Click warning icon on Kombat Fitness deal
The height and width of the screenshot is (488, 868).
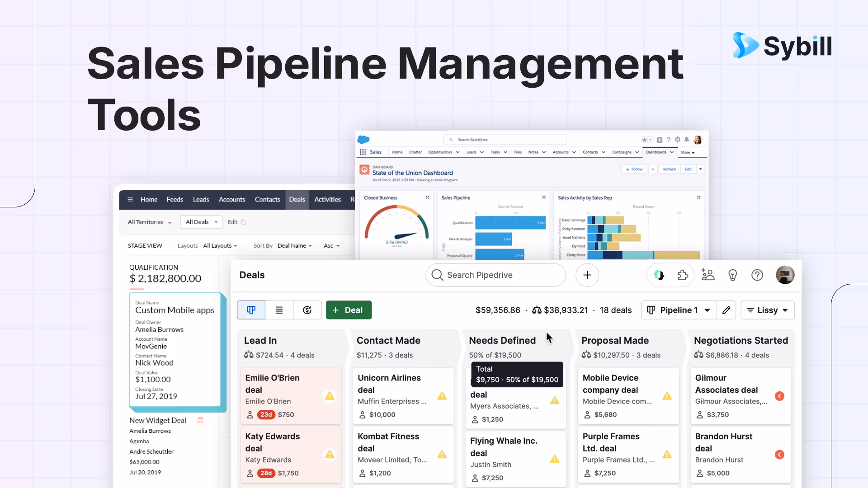tap(442, 454)
